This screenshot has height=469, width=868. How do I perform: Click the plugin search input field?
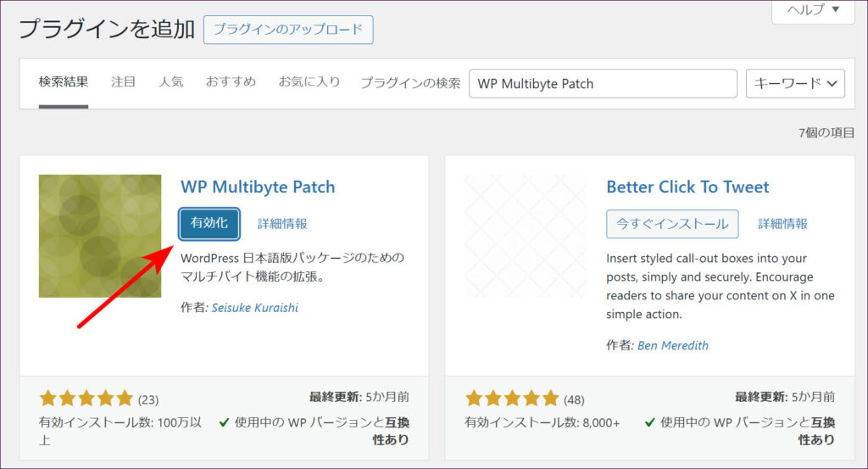tap(603, 84)
